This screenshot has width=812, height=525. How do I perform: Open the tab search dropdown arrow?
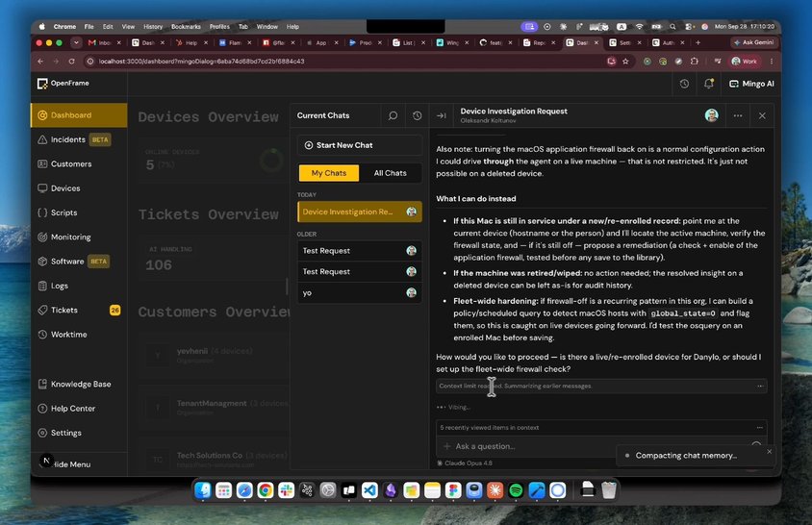click(76, 42)
